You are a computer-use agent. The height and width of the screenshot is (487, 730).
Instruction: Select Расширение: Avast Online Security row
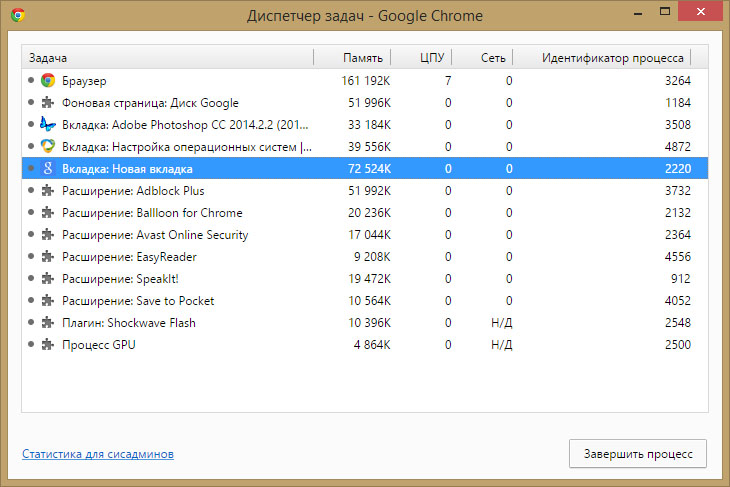click(365, 234)
